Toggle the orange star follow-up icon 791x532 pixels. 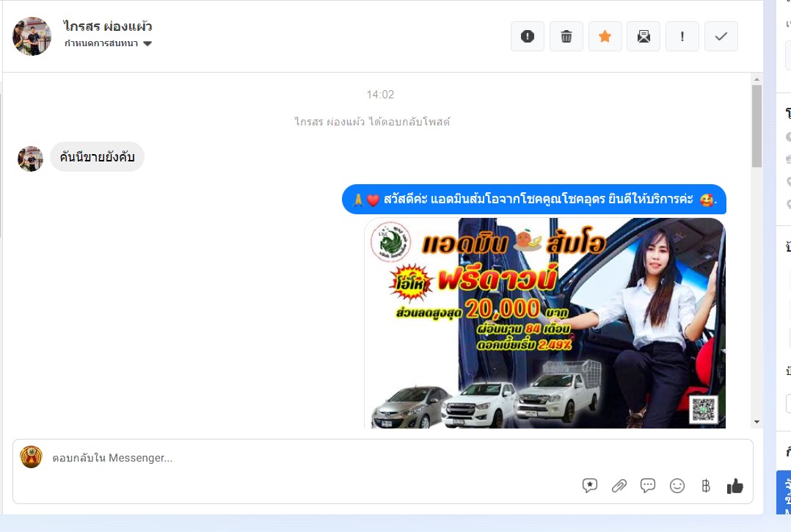pyautogui.click(x=605, y=36)
